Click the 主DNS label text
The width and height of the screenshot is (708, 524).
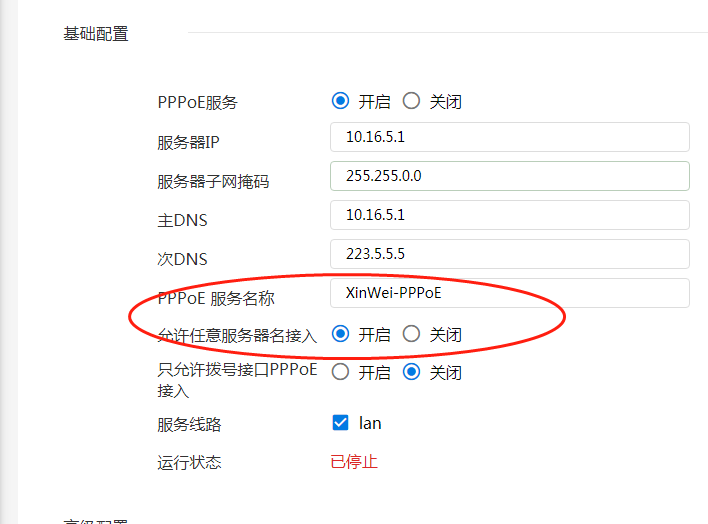182,220
